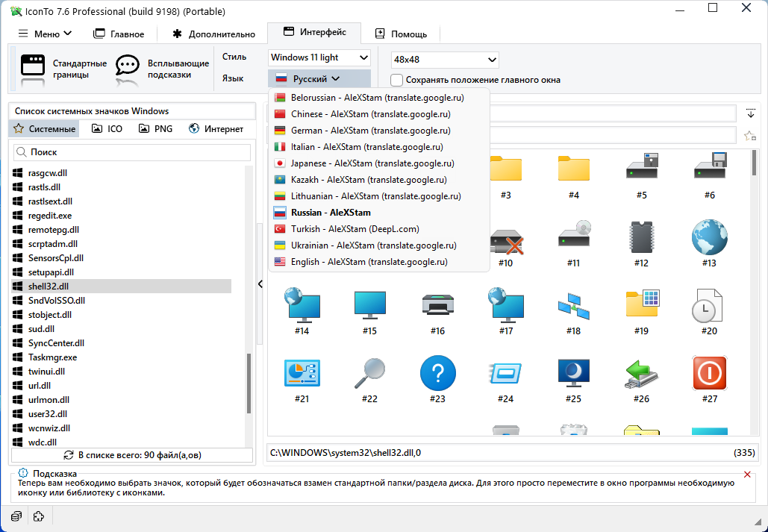This screenshot has width=768, height=532.
Task: Toggle Стандартные границы option
Action: pyautogui.click(x=63, y=69)
